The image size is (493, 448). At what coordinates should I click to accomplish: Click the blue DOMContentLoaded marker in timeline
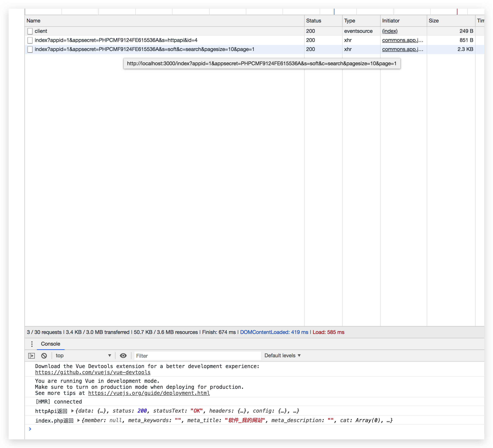coord(334,11)
